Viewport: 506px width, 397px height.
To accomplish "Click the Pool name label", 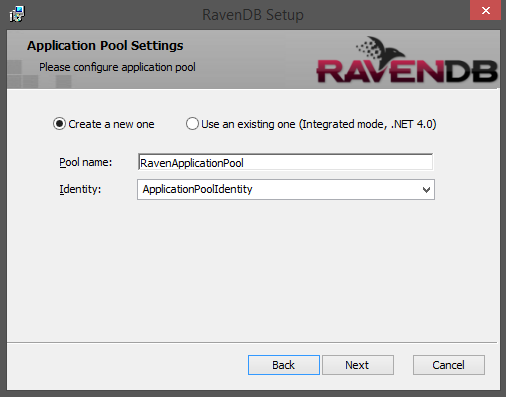I will point(86,162).
